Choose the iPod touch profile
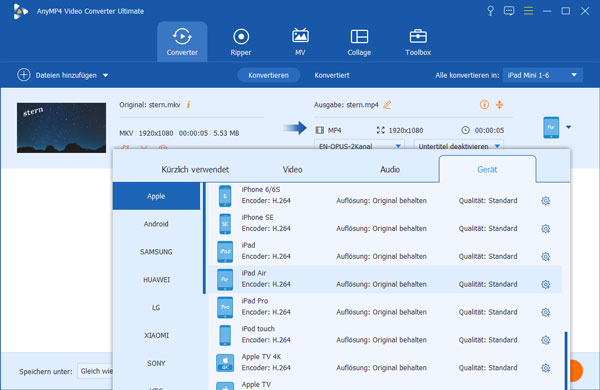This screenshot has height=390, width=600. click(x=385, y=335)
